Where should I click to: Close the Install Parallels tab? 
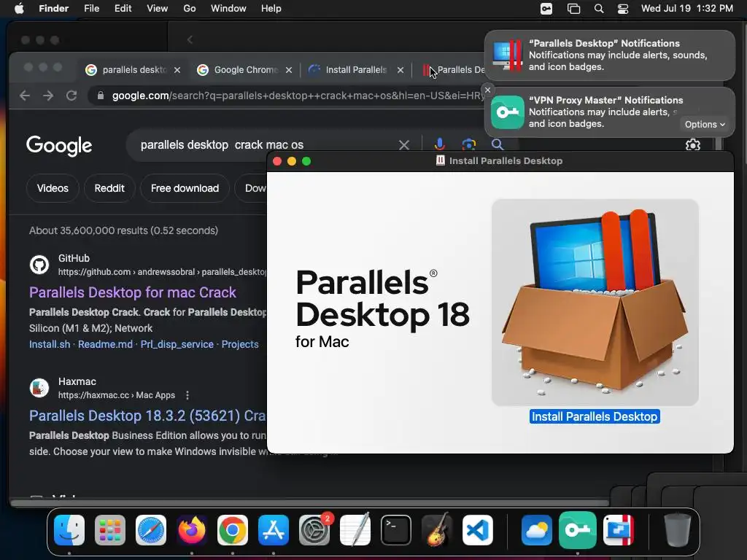coord(400,70)
